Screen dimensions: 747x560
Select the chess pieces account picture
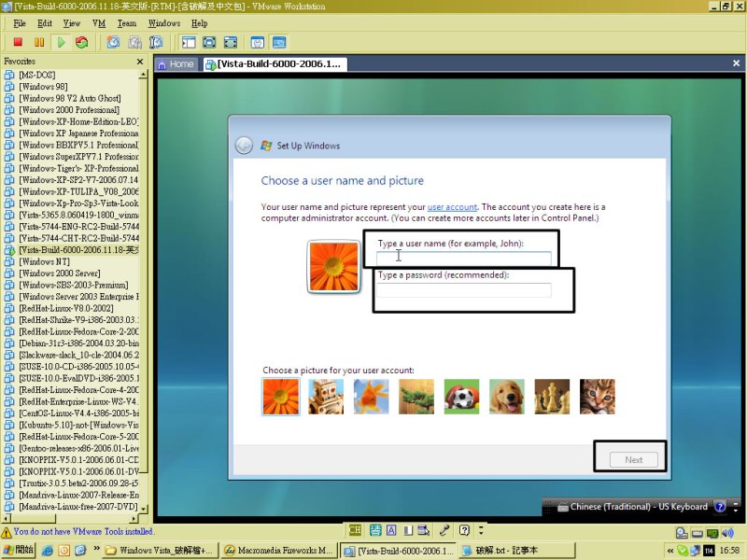pyautogui.click(x=552, y=397)
